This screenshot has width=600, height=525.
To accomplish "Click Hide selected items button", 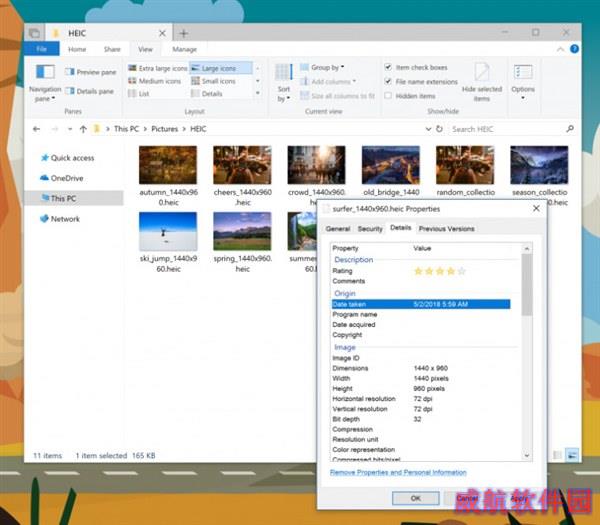I will click(x=482, y=82).
